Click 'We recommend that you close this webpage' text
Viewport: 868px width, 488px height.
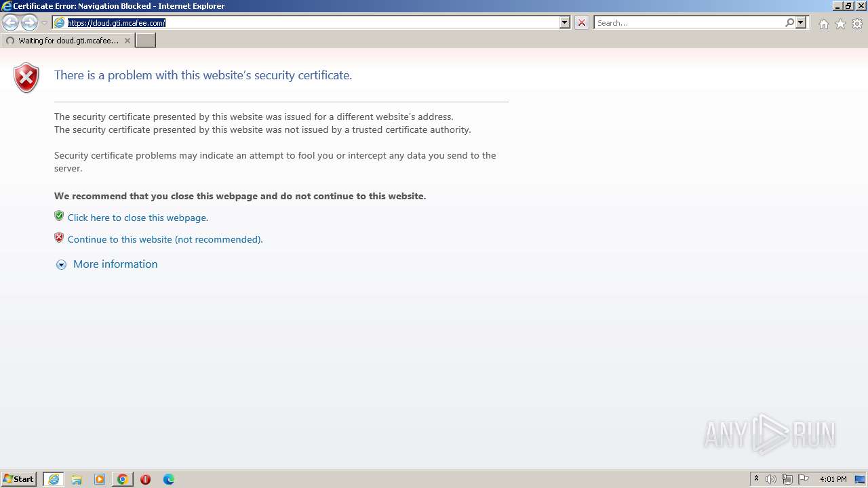(x=240, y=196)
